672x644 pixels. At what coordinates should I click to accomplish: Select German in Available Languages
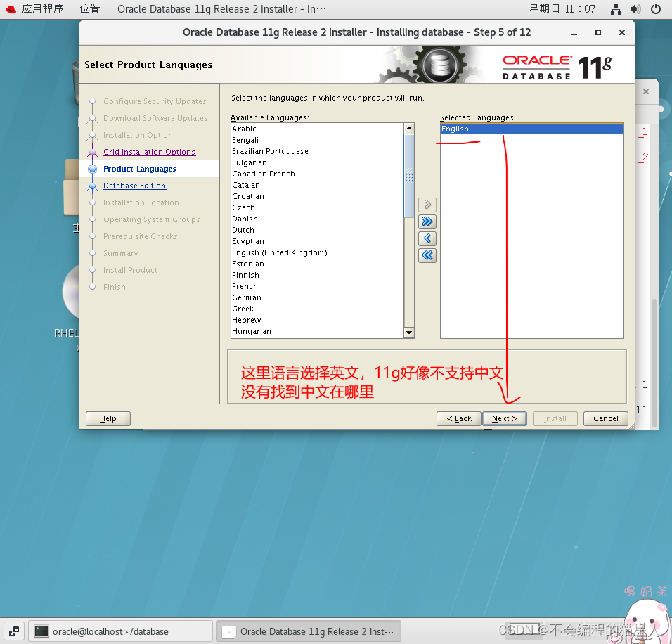(317, 297)
